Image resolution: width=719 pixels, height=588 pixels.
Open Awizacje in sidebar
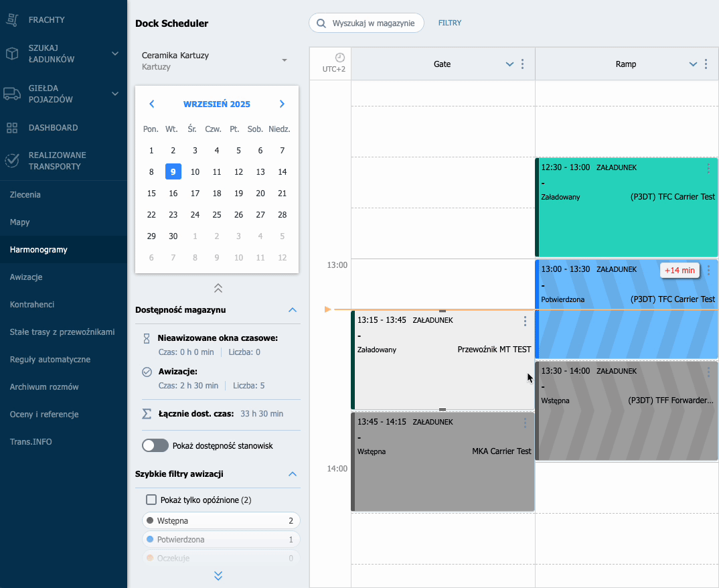click(x=26, y=277)
